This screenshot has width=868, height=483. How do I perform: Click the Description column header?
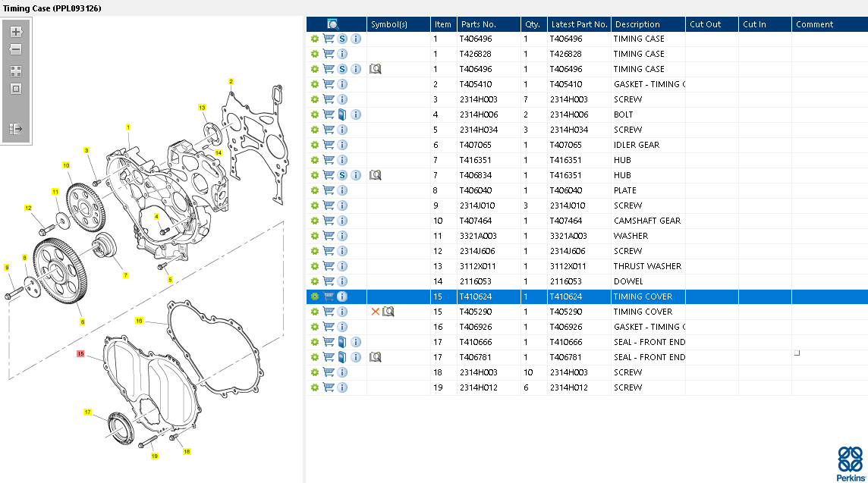pos(648,24)
